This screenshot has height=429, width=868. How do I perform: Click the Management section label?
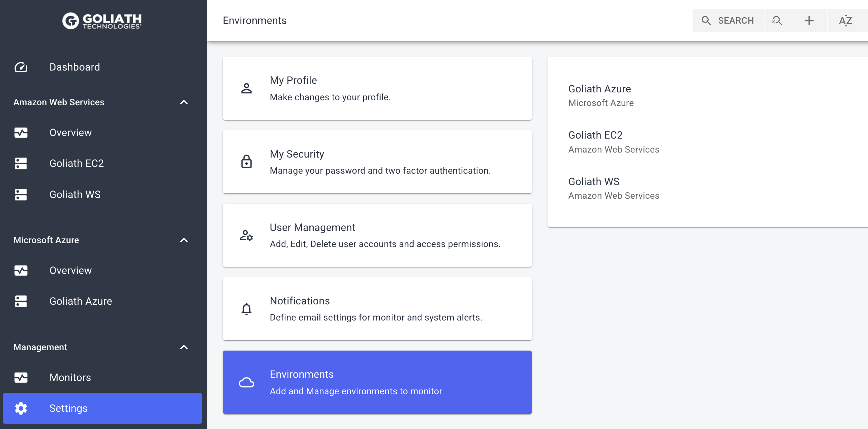tap(40, 347)
